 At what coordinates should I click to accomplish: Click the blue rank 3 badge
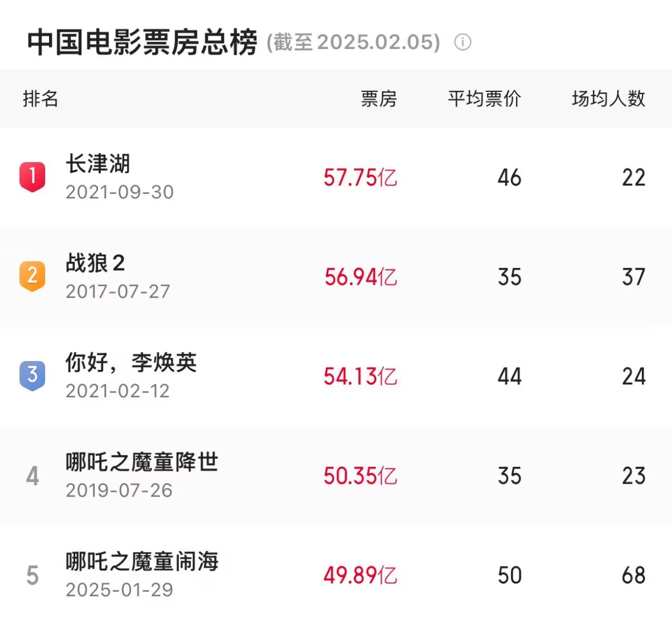pyautogui.click(x=32, y=375)
